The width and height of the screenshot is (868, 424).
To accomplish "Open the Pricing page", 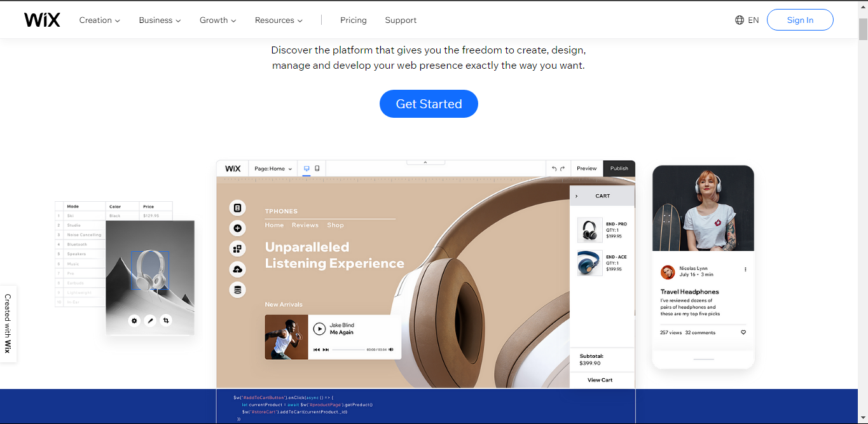I will click(354, 20).
